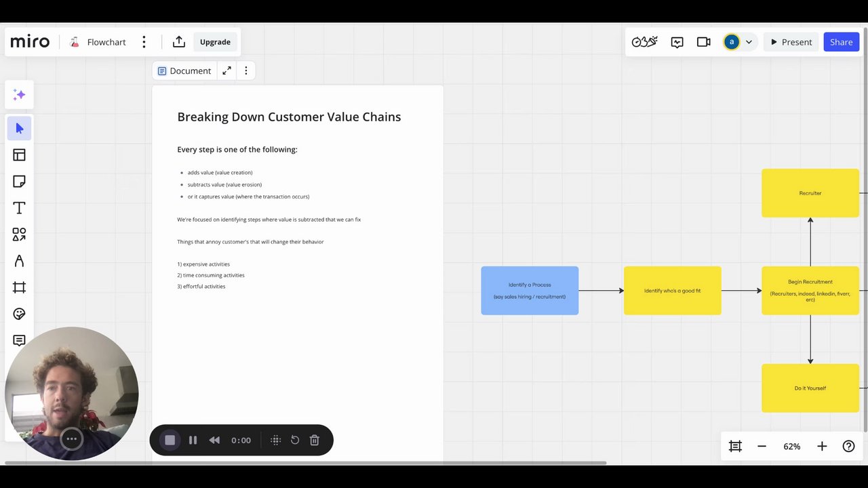Select the Text tool
The image size is (868, 488).
click(x=19, y=208)
